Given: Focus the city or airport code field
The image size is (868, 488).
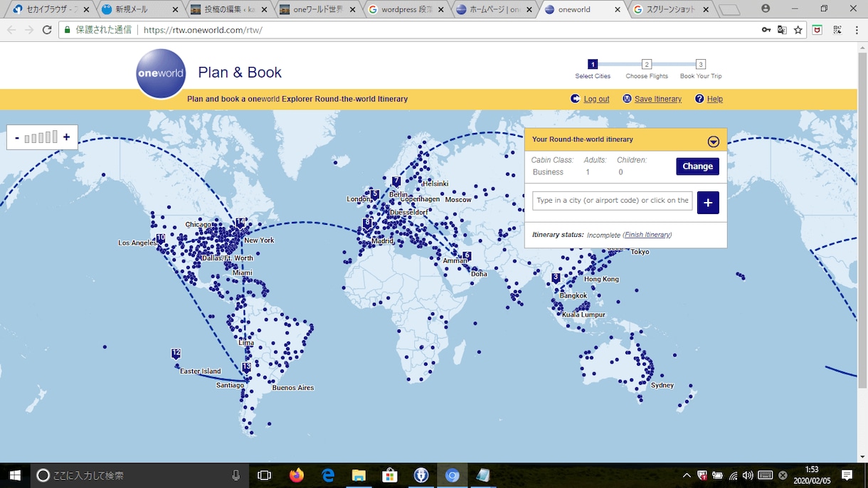Looking at the screenshot, I should pos(612,201).
